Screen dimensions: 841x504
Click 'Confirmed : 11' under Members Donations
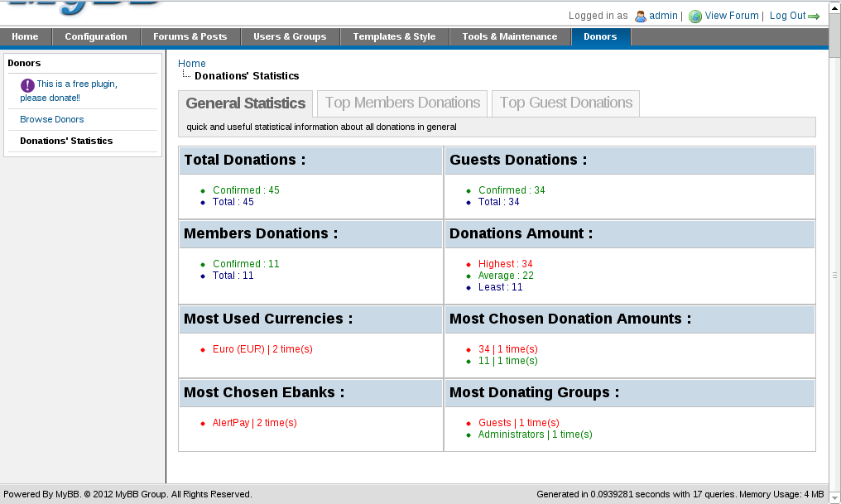click(246, 263)
